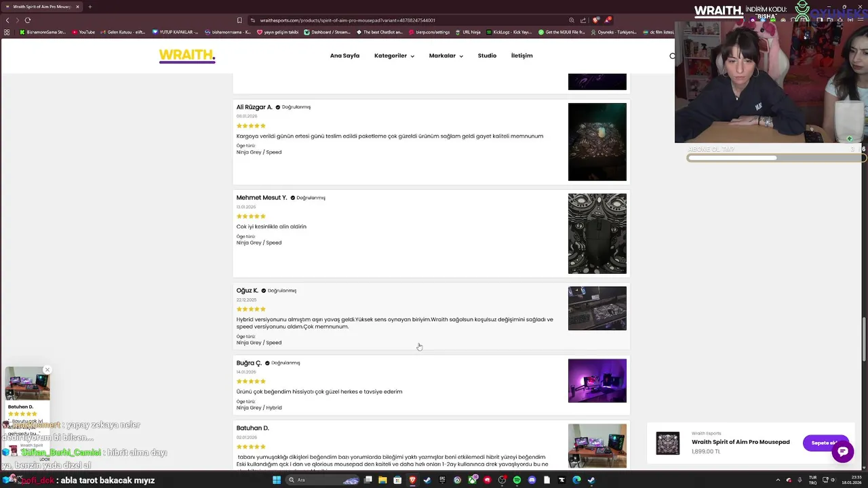The height and width of the screenshot is (488, 868).
Task: Open the Microsoft Store taskbar icon
Action: pyautogui.click(x=397, y=480)
